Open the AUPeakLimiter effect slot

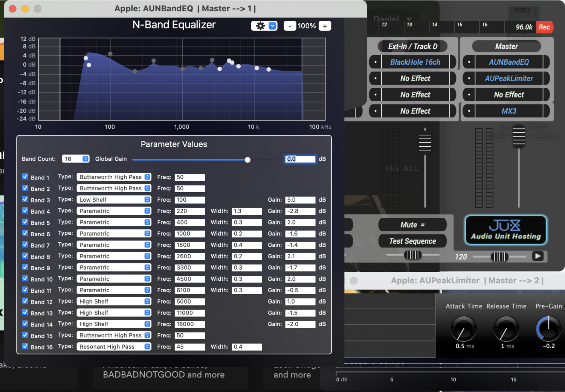pyautogui.click(x=508, y=78)
